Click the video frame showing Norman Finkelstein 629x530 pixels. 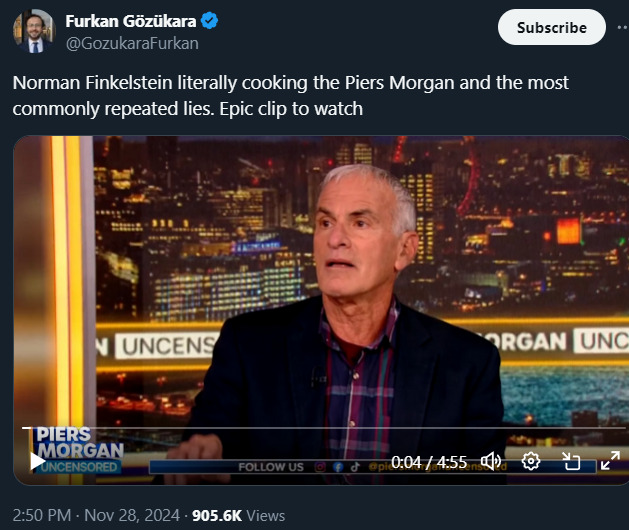tap(321, 281)
